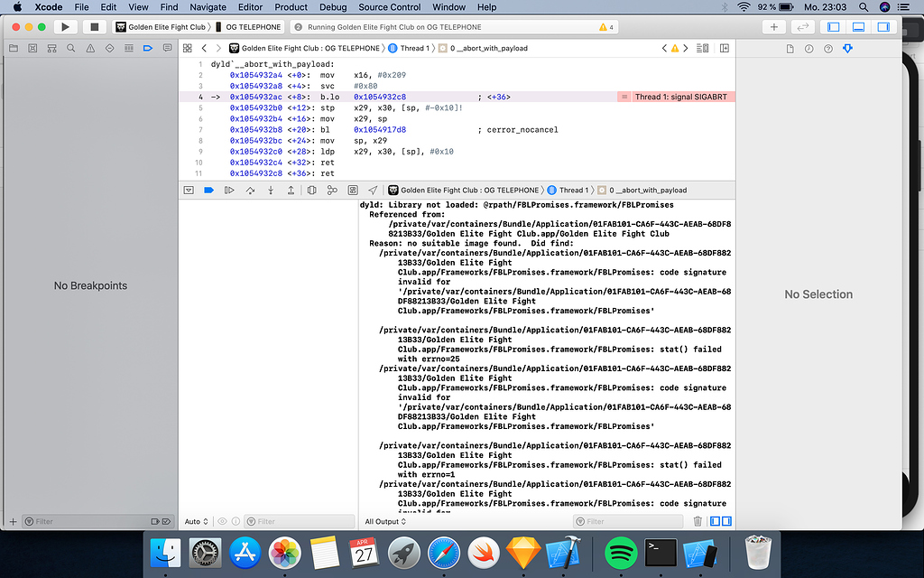
Task: Open the Auto variables view dropdown
Action: pyautogui.click(x=196, y=521)
